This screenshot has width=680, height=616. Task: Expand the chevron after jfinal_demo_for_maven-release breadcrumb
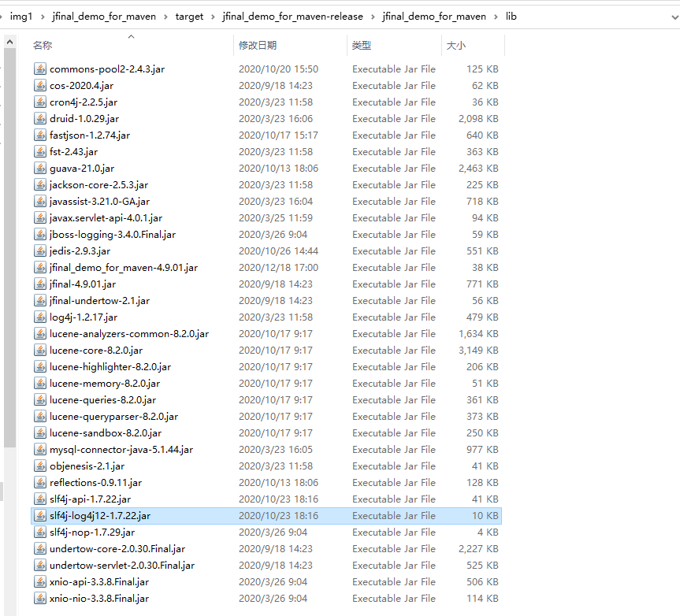pos(373,17)
